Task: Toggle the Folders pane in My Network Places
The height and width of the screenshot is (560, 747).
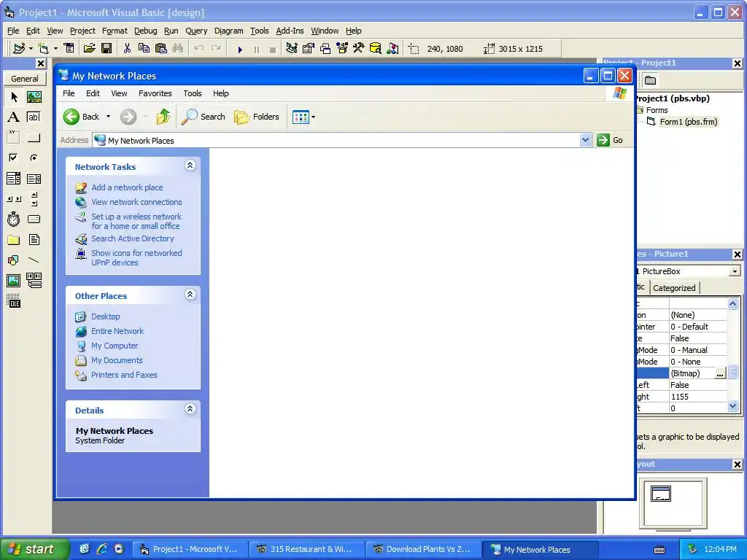Action: coord(257,117)
